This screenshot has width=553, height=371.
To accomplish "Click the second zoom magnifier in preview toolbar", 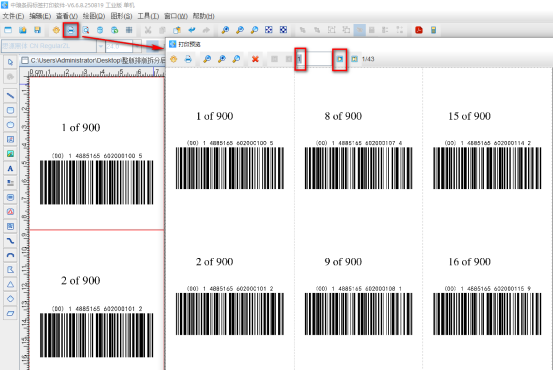I will 222,59.
